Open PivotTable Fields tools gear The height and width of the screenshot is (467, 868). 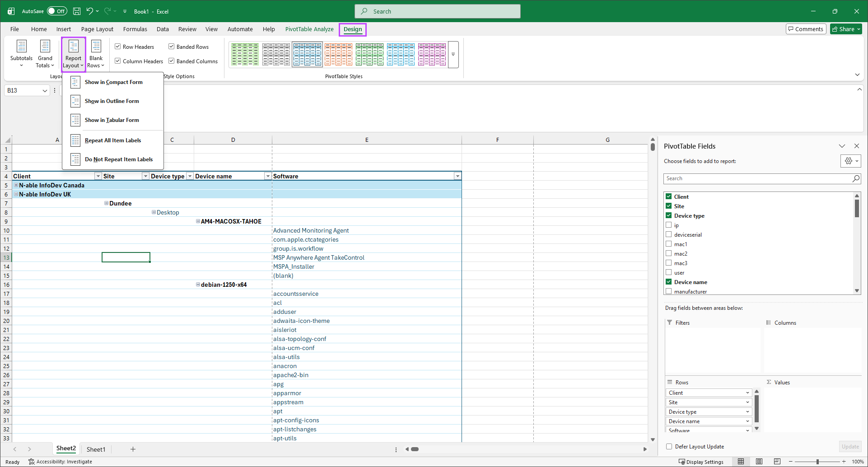(850, 161)
